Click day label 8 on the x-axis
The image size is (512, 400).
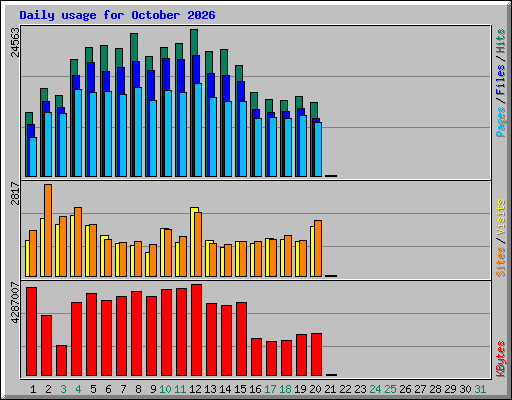138,389
